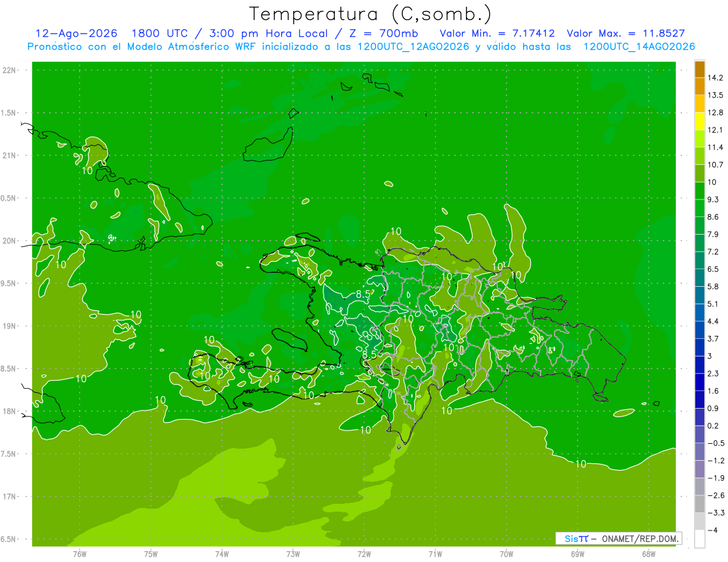Click the '4.4' color scale value
This screenshot has height=562, width=728.
(x=713, y=321)
